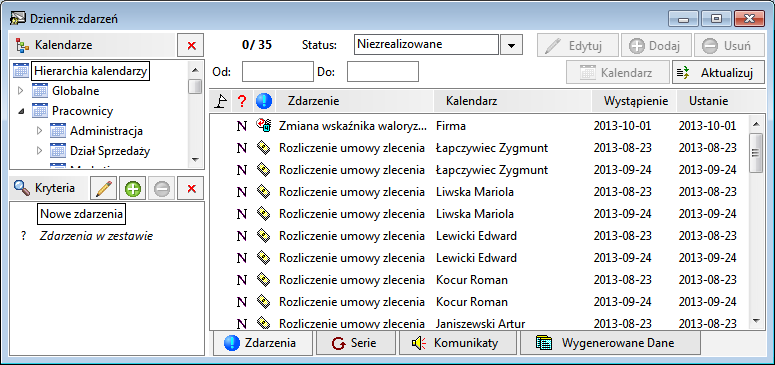
Task: Open the Wygenerowane Dane tab
Action: [610, 343]
